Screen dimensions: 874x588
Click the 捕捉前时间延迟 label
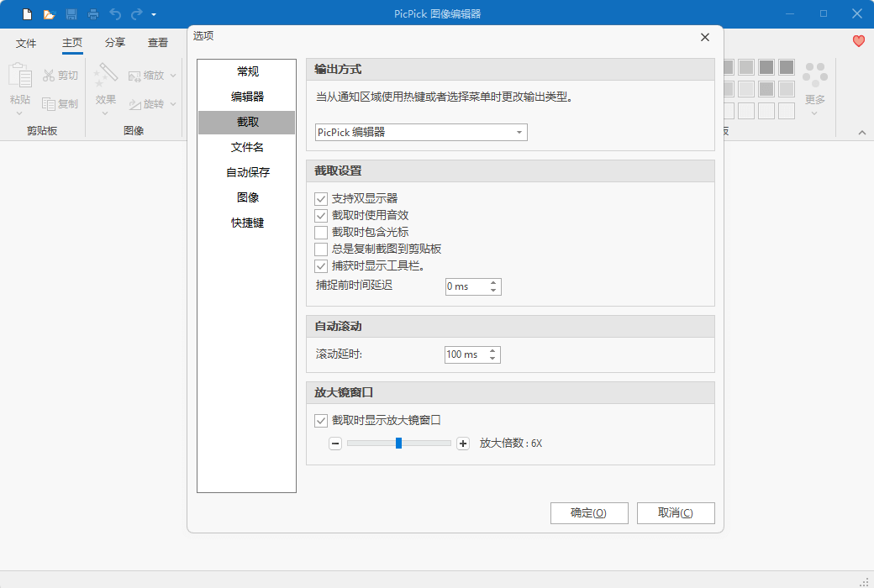point(354,286)
